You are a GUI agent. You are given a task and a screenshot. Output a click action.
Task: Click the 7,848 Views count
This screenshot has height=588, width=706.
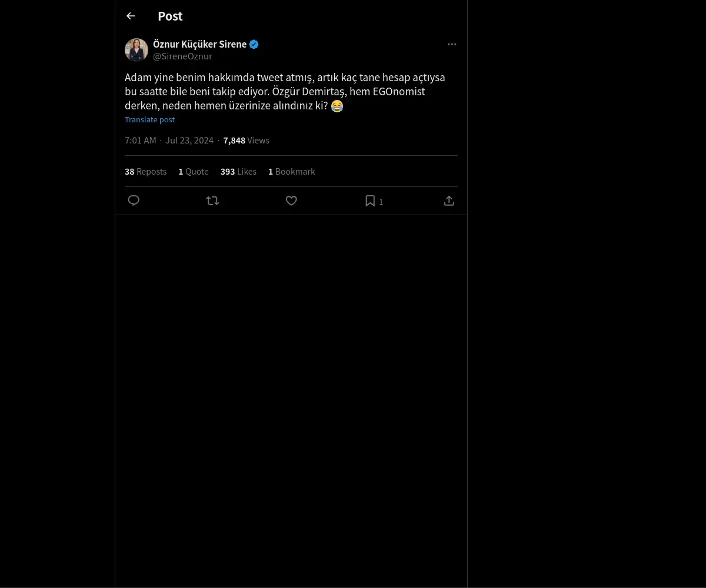[x=246, y=141]
